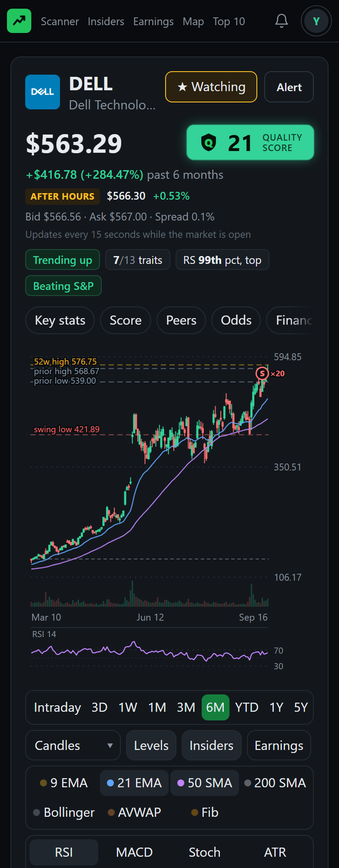Toggle the AVWAP overlay

pyautogui.click(x=134, y=812)
